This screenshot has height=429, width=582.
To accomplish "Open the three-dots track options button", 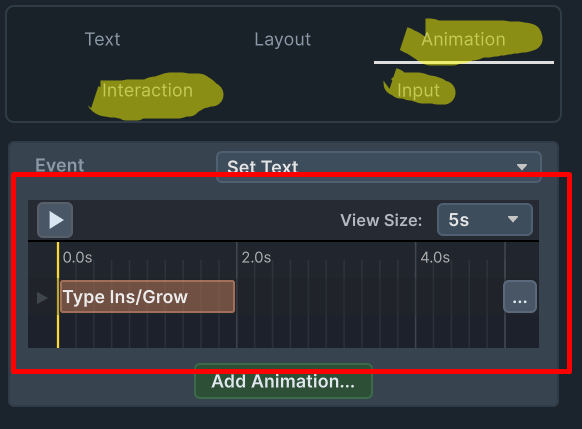I will tap(520, 297).
